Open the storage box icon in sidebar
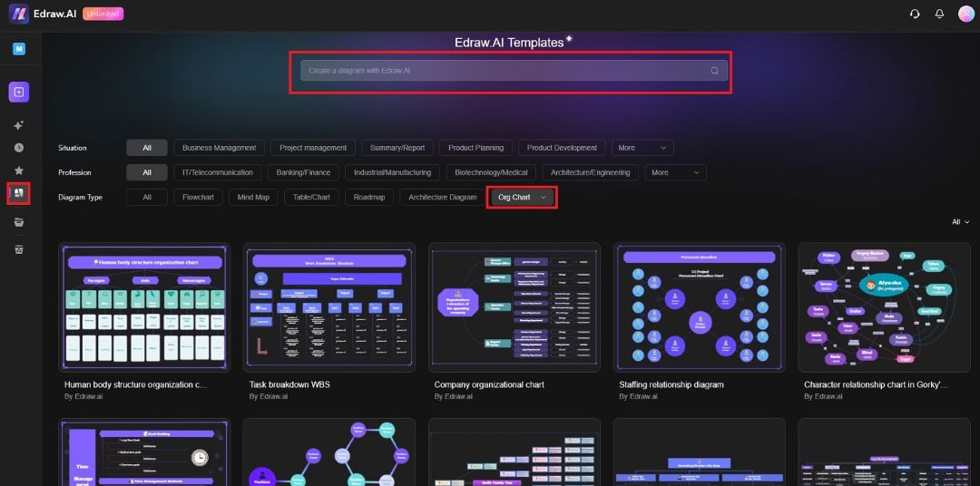 point(19,222)
